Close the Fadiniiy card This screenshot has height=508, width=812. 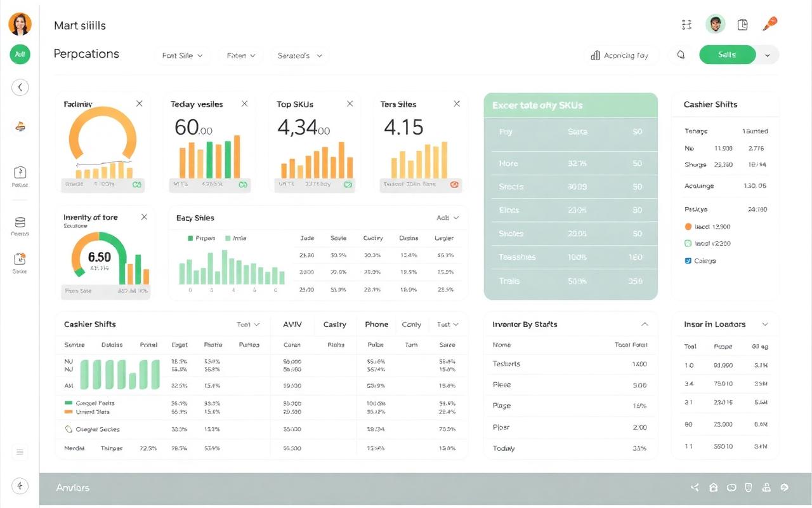pyautogui.click(x=140, y=104)
